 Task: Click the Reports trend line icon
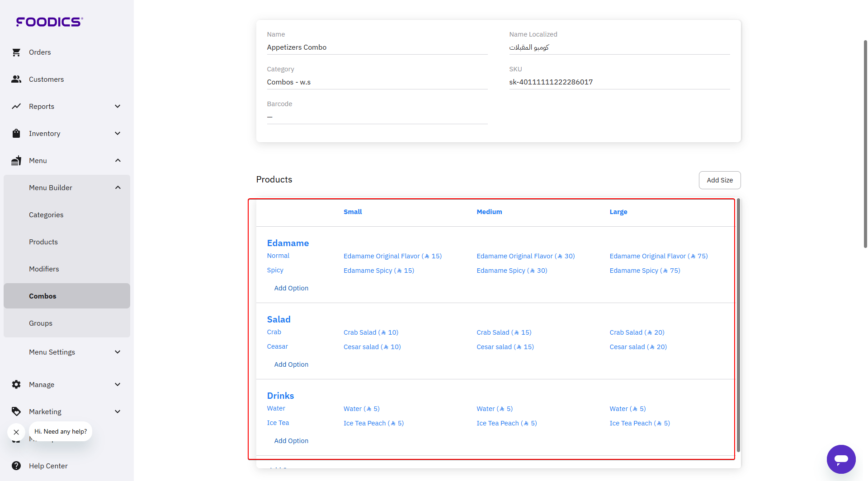(x=16, y=107)
